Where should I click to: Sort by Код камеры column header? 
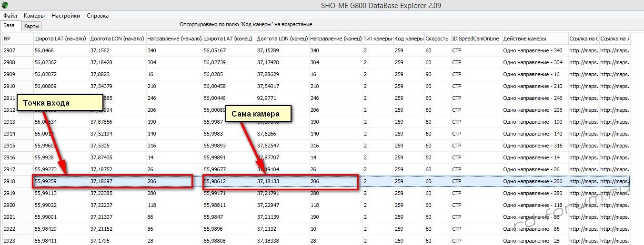(x=409, y=39)
